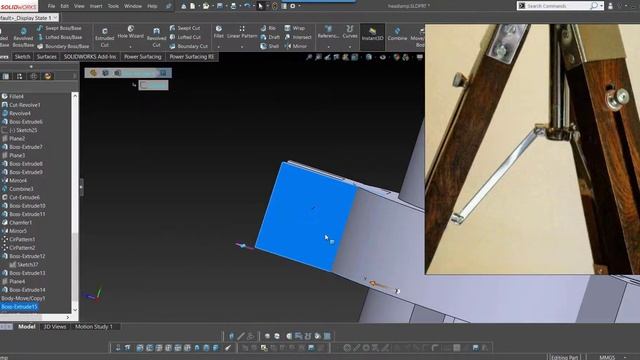Select Sketch37 in feature tree
Viewport: 640px width, 360px height.
[x=24, y=264]
